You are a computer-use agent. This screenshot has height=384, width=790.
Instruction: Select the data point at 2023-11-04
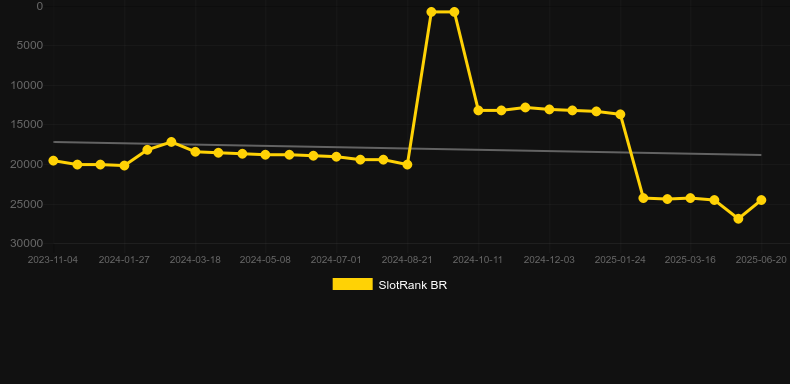pyautogui.click(x=53, y=160)
